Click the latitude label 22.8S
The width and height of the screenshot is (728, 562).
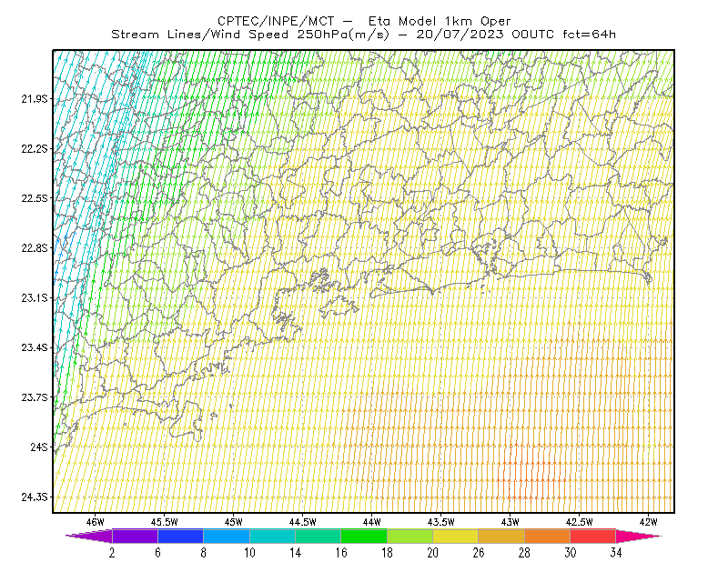pyautogui.click(x=35, y=248)
